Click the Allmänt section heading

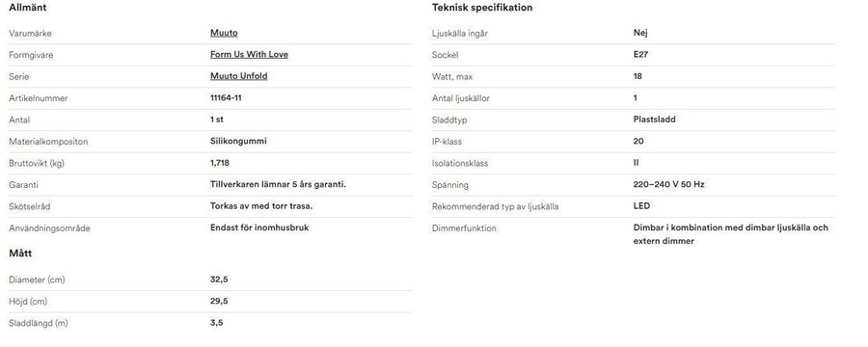click(x=28, y=8)
